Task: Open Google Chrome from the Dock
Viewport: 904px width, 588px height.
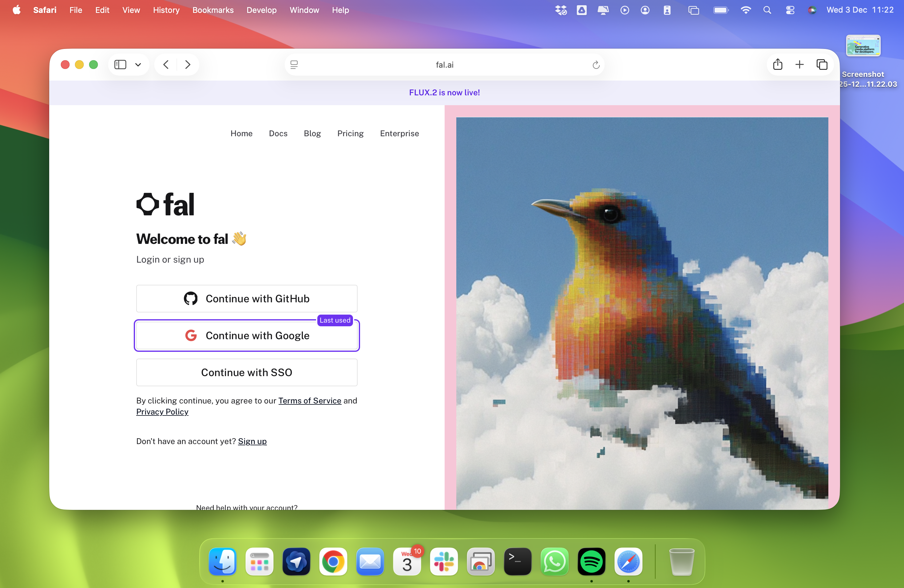Action: (333, 562)
